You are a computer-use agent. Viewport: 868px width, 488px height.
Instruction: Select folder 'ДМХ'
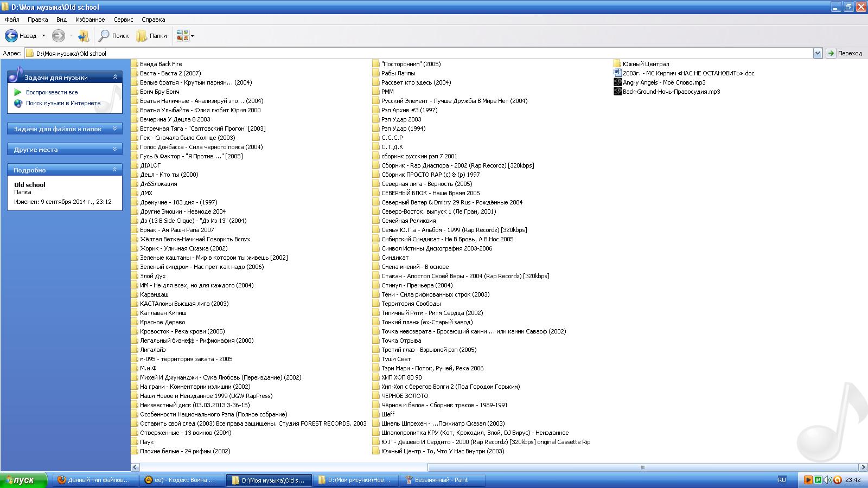tap(142, 193)
